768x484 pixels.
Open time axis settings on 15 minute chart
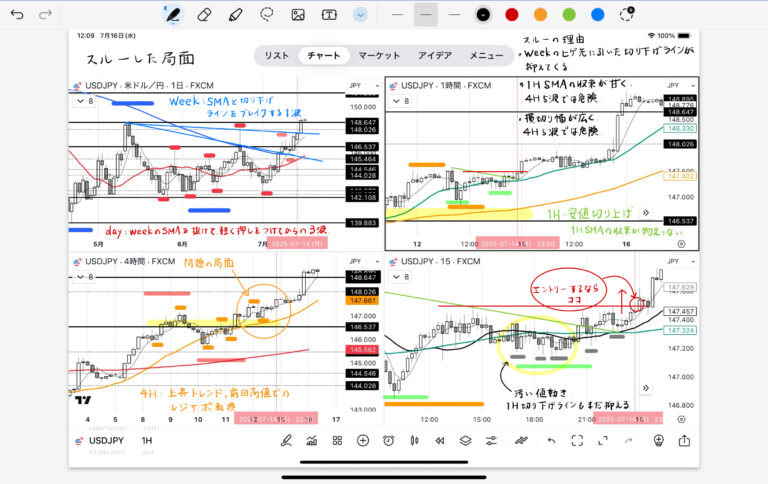click(x=681, y=419)
